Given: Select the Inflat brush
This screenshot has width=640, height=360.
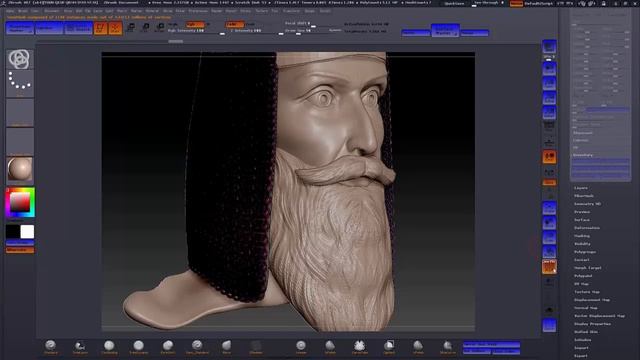Looking at the screenshot, I should click(301, 347).
